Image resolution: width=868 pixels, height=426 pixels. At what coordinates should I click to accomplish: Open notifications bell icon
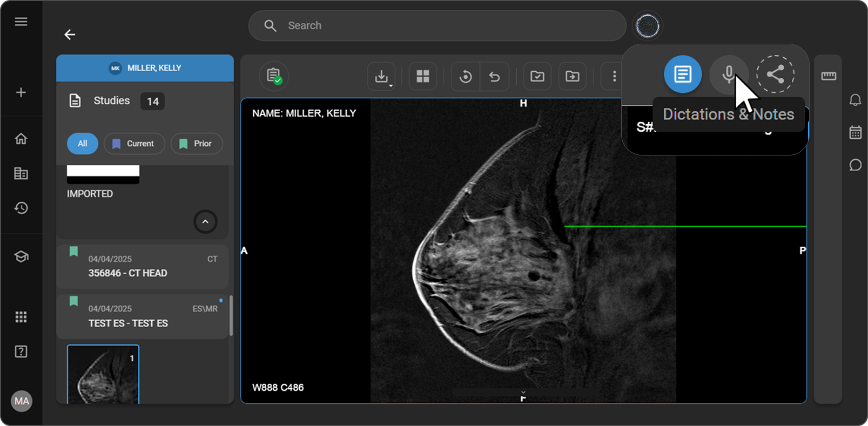[x=855, y=100]
